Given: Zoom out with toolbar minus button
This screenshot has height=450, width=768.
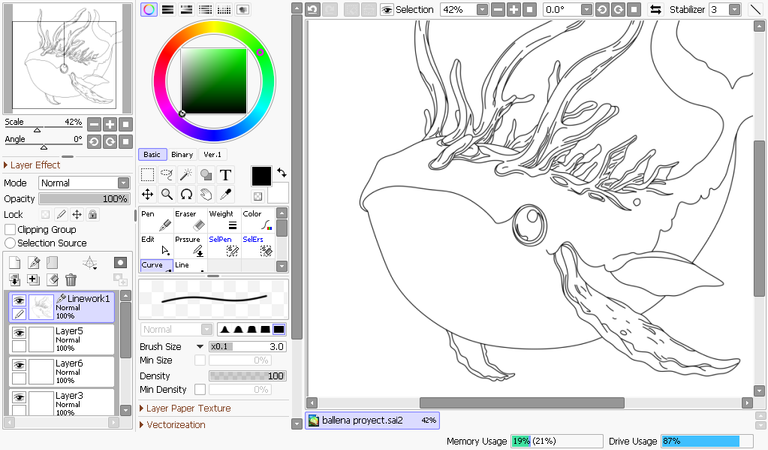Looking at the screenshot, I should (498, 9).
